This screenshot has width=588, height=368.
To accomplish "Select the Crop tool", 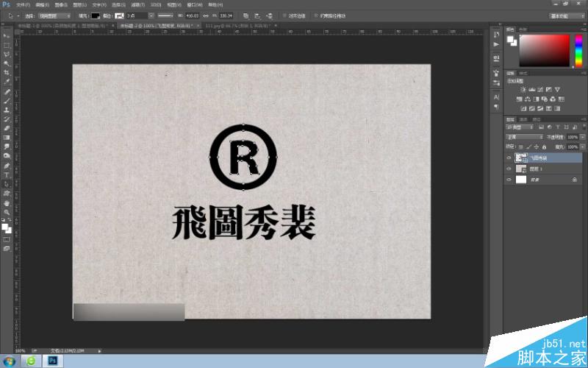I will click(x=7, y=72).
